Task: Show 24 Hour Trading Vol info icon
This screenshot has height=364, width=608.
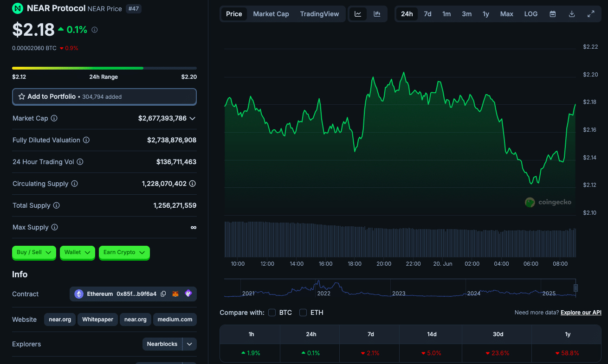Action: pos(80,162)
